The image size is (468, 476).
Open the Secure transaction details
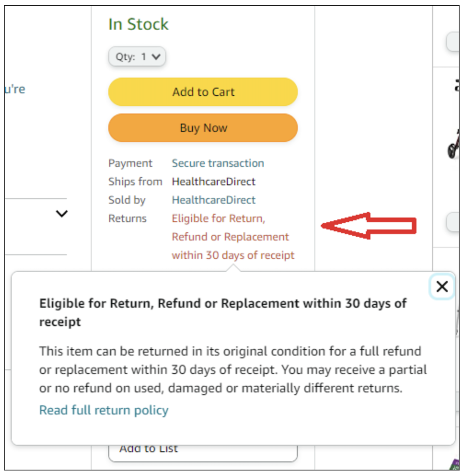point(218,163)
